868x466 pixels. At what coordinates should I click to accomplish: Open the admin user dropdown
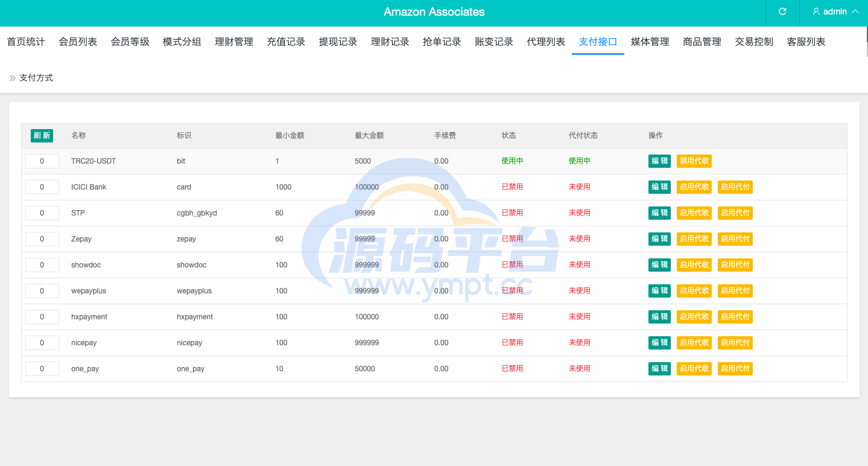click(835, 11)
